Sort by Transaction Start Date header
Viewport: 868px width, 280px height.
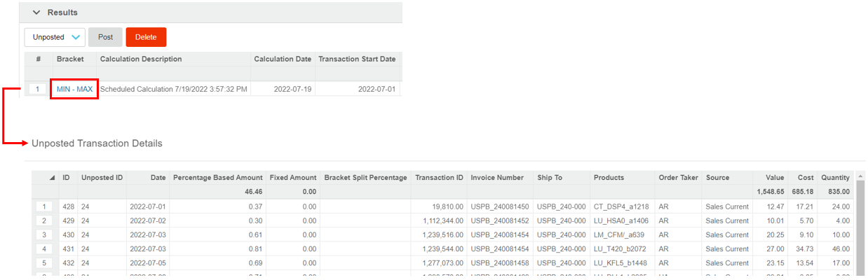click(357, 59)
